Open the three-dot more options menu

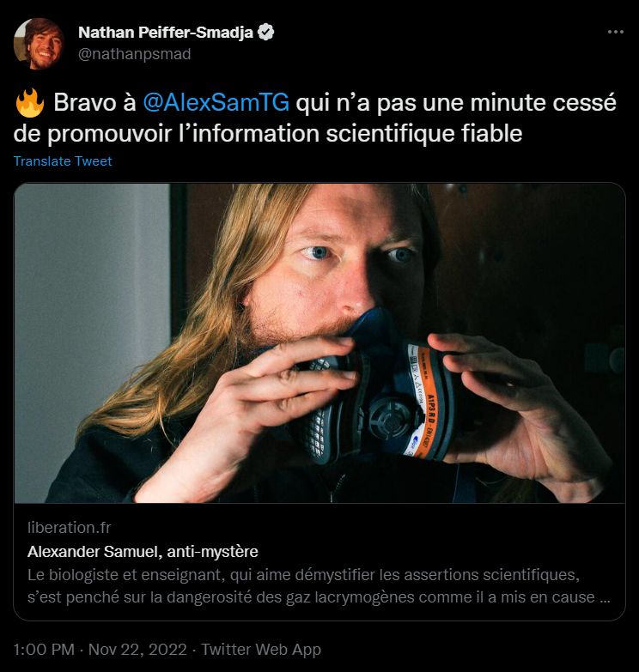pyautogui.click(x=616, y=32)
